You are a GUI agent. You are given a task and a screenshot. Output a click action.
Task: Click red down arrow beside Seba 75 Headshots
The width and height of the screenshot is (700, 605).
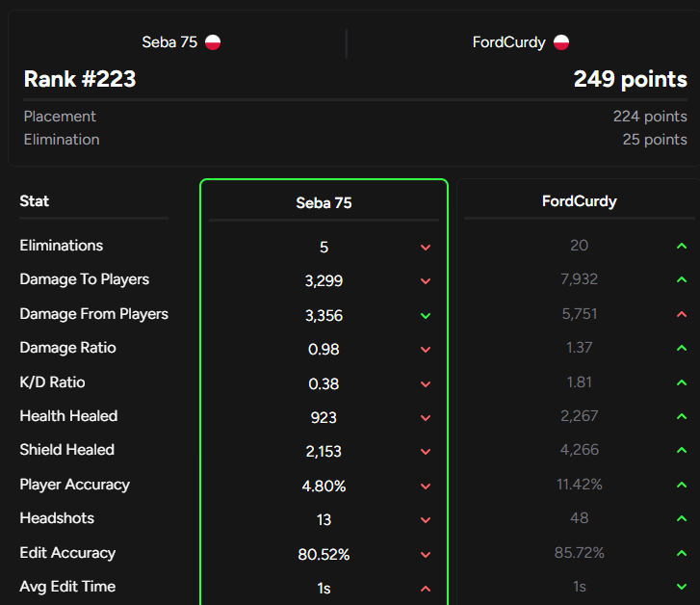(426, 520)
